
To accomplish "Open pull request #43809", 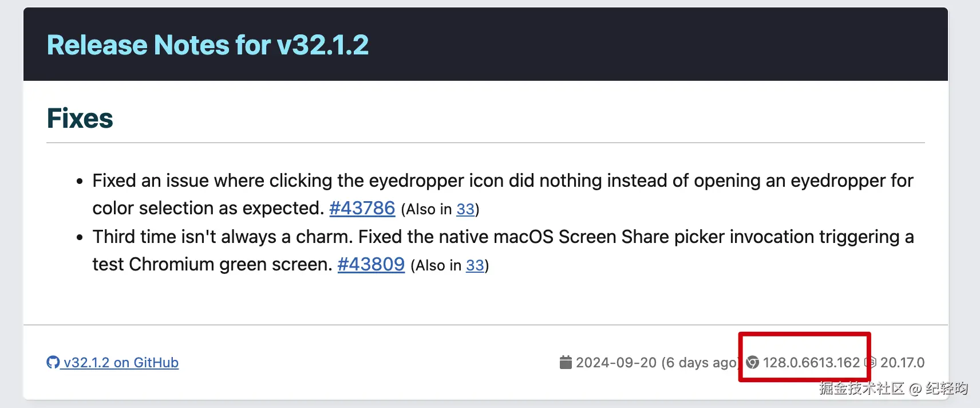I will point(371,264).
